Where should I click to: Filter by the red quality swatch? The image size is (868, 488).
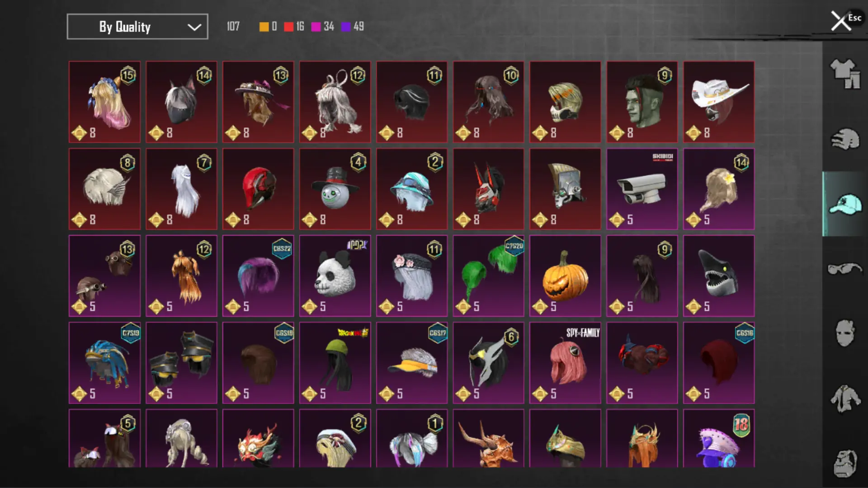289,27
